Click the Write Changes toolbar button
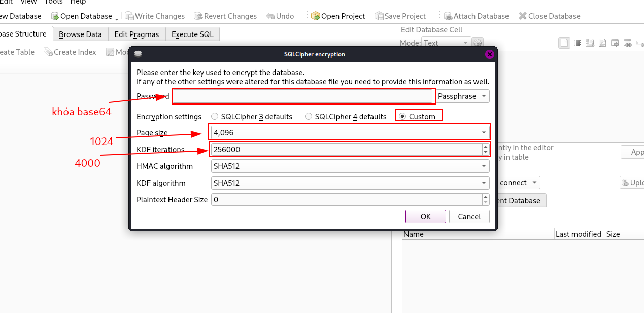 (x=155, y=16)
